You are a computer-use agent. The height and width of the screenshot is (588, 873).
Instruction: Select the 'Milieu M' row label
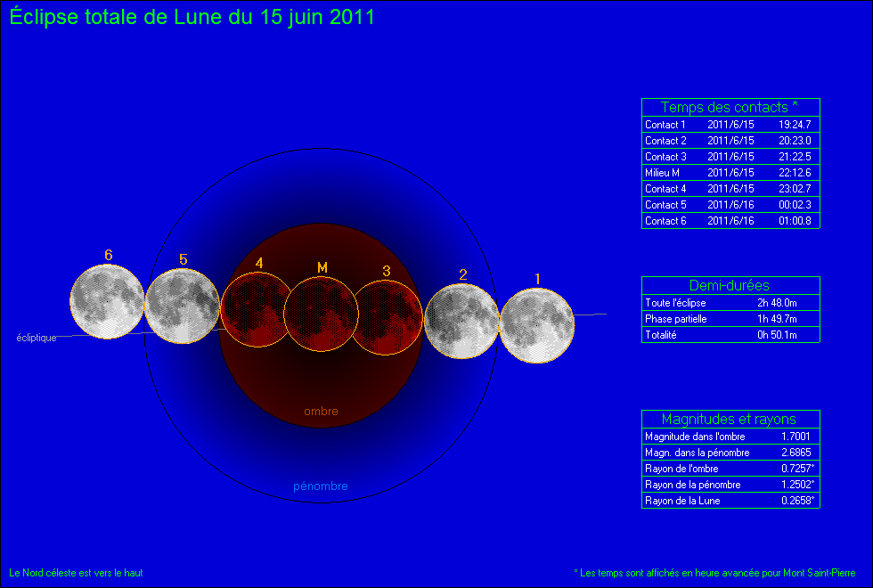point(662,173)
